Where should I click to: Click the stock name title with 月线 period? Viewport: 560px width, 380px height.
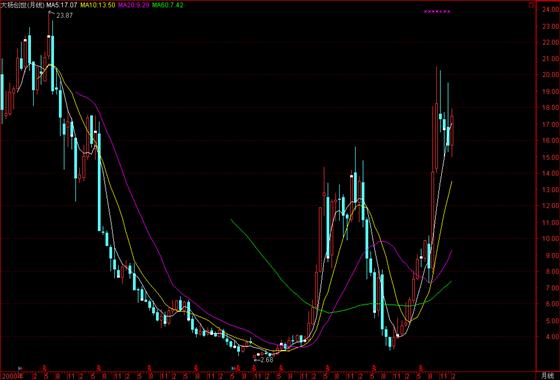click(x=22, y=5)
